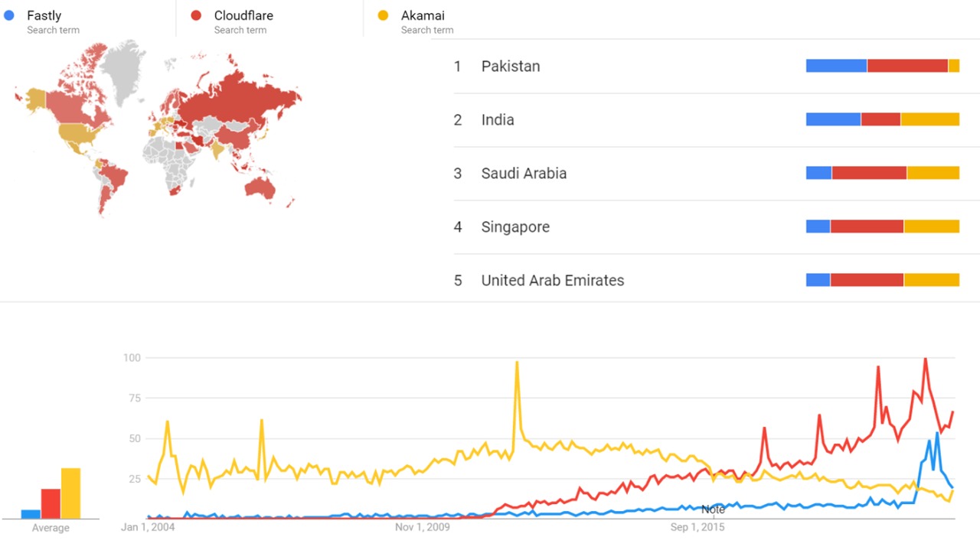Open Pakistan in the region ranking
Image resolution: width=980 pixels, height=550 pixels.
coord(511,67)
